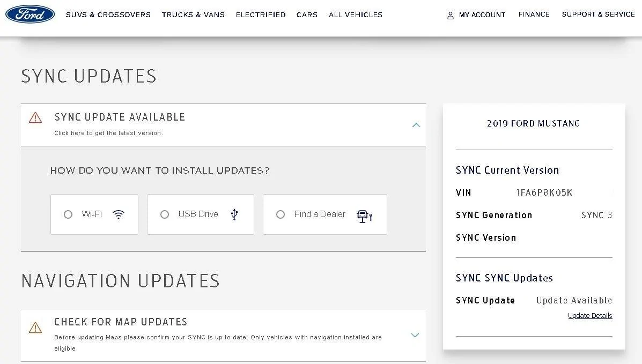Click the 'Before updating Maps please confirm' note
Image resolution: width=642 pixels, height=364 pixels.
tap(218, 343)
